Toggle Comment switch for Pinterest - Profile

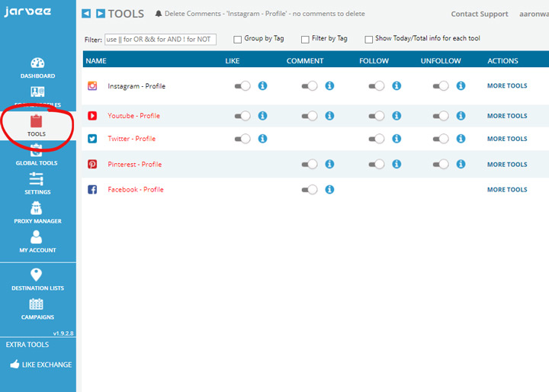[310, 164]
